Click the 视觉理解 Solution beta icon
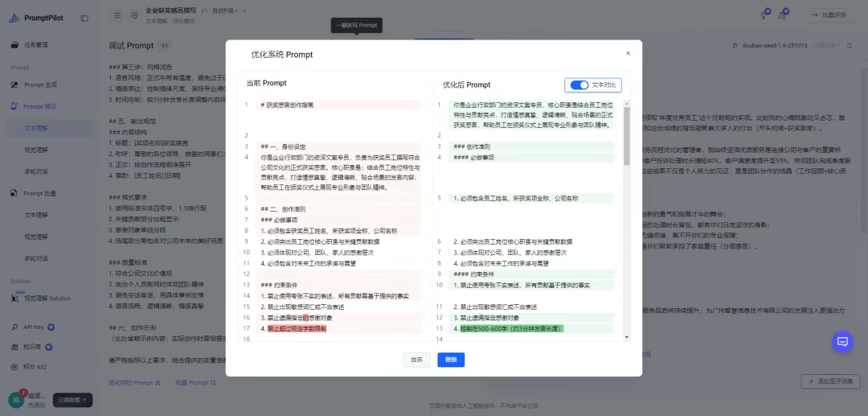The width and height of the screenshot is (868, 416). [15, 297]
